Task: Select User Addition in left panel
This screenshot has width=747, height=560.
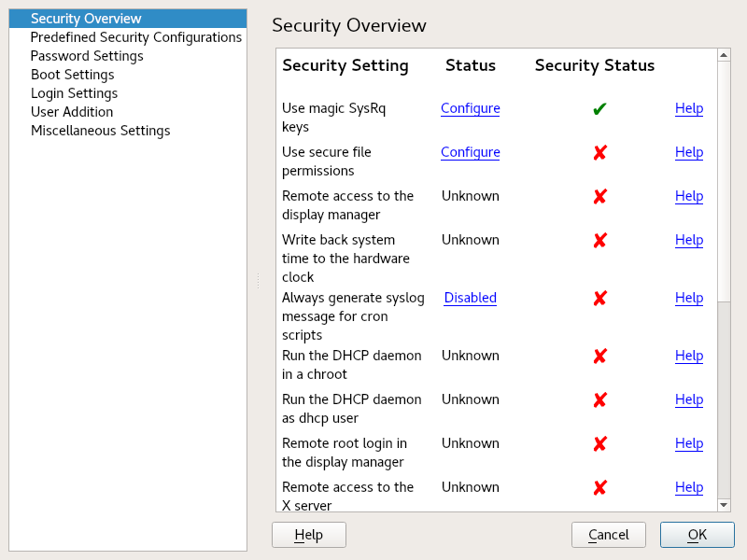Action: click(72, 112)
